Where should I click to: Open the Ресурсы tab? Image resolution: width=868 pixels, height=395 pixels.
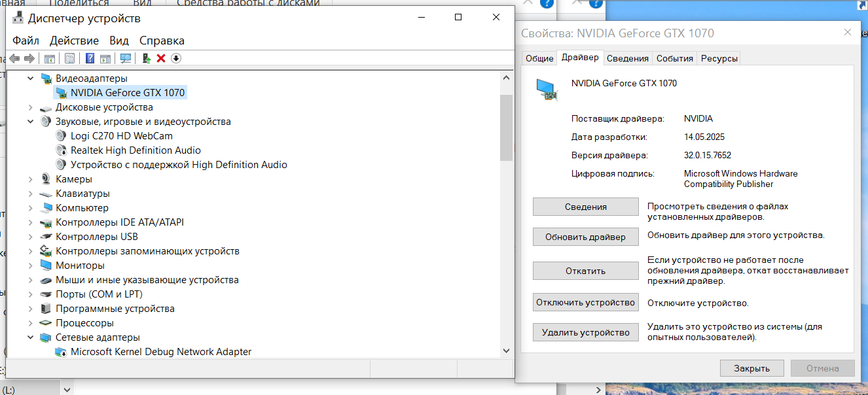[x=719, y=58]
